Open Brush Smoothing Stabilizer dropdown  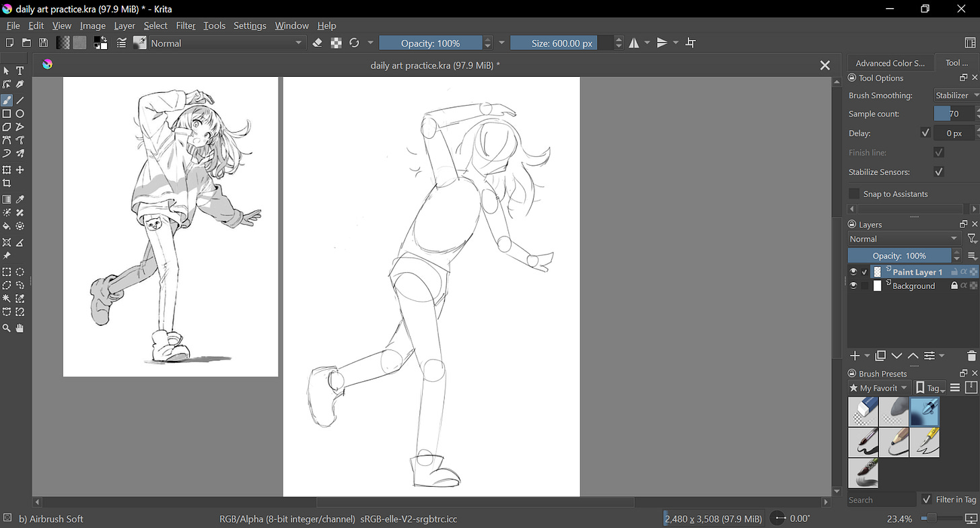coord(956,96)
